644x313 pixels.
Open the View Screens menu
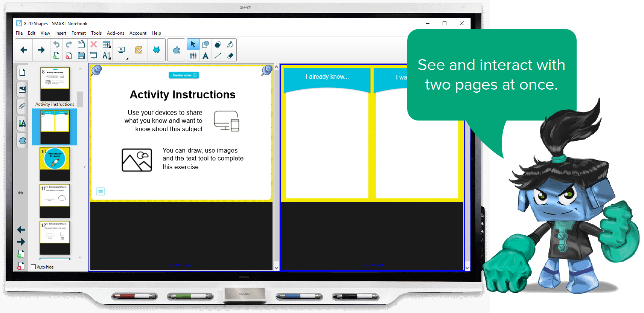[x=121, y=50]
